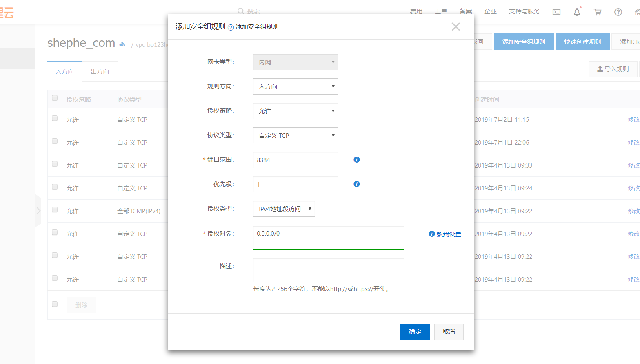Click into the 描述 text box
Screen dimensions: 640x364
point(329,270)
